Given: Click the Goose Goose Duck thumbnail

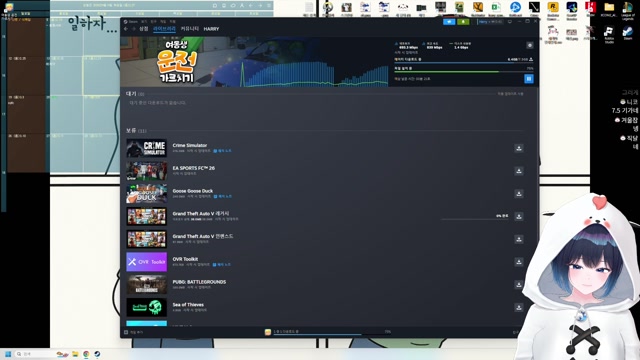Looking at the screenshot, I should click(147, 193).
